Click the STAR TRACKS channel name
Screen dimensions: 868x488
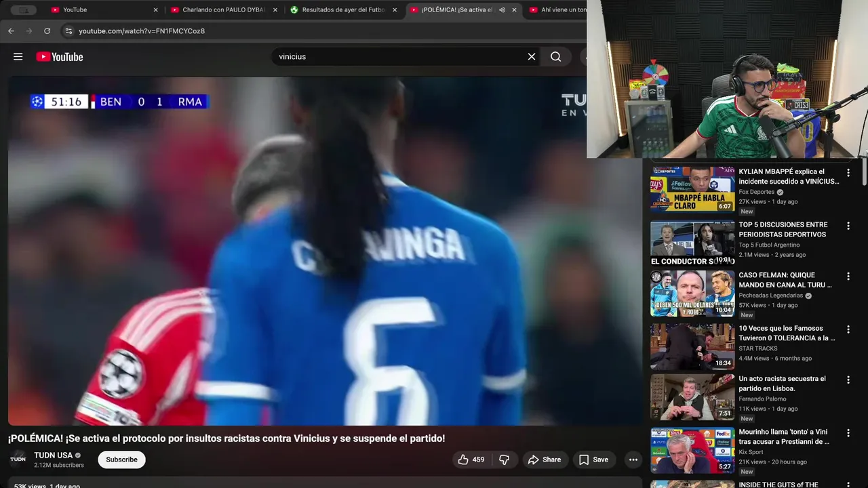point(758,348)
